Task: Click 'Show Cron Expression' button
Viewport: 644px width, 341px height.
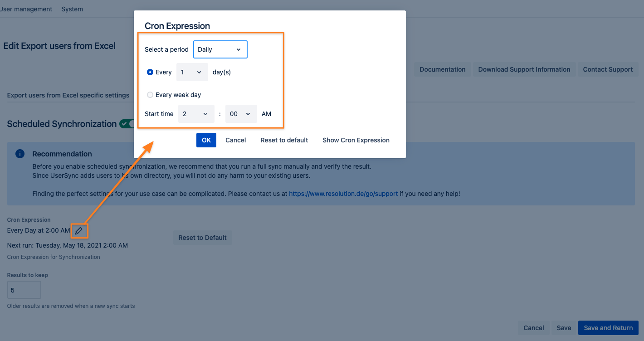Action: [x=356, y=140]
